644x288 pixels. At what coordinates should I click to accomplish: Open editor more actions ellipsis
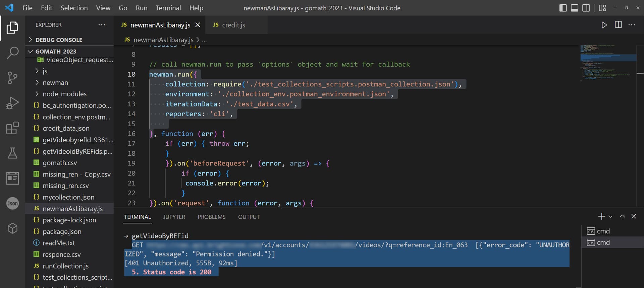(632, 25)
